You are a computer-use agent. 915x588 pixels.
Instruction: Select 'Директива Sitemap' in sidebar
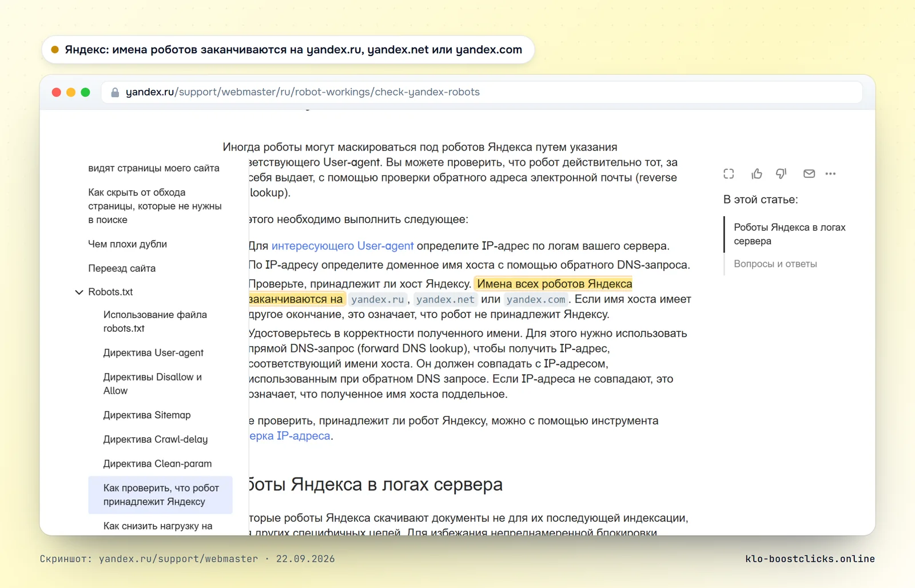[147, 415]
